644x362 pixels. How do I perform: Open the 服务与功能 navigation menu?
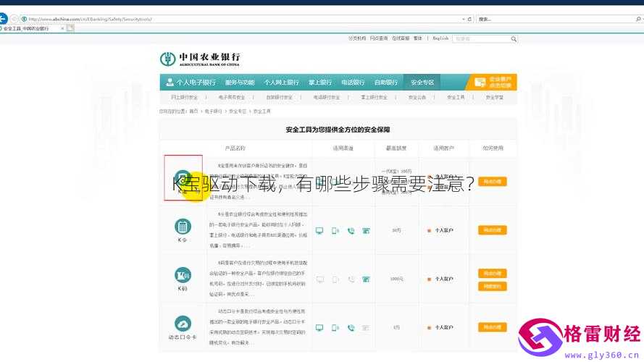[240, 83]
